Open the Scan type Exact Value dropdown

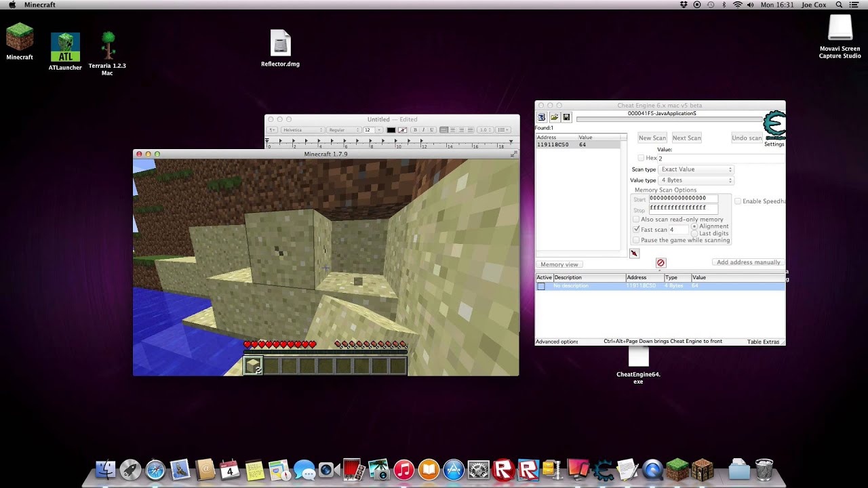tap(696, 169)
